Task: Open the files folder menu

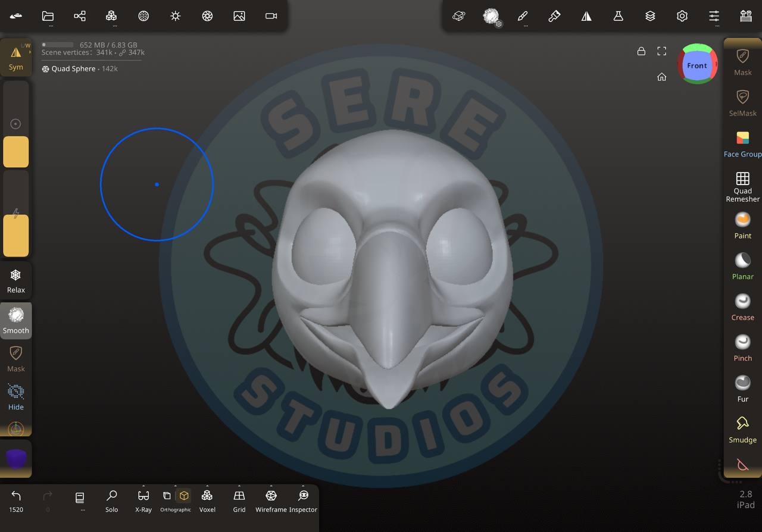Action: [x=48, y=16]
